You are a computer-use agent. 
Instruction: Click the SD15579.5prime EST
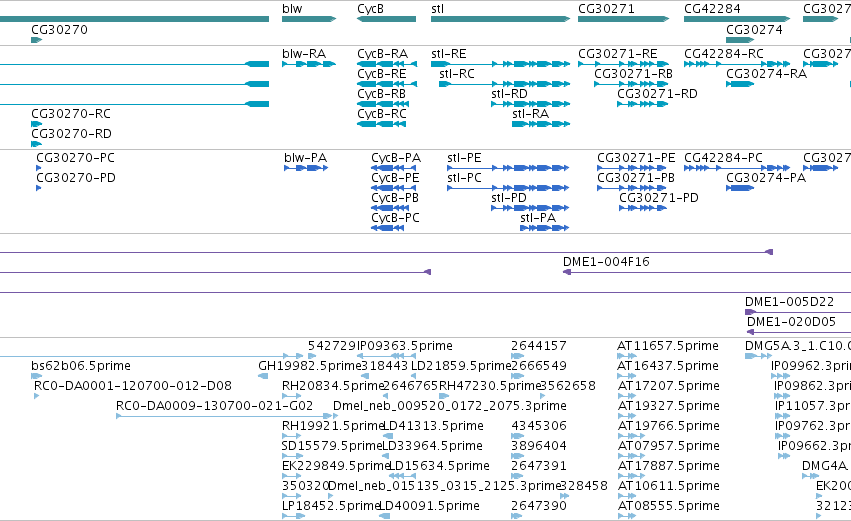(293, 456)
